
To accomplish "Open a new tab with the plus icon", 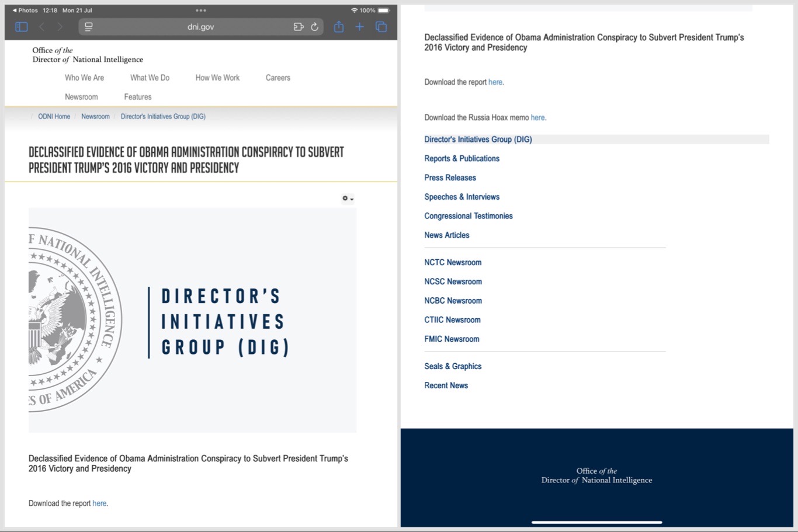I will click(360, 27).
